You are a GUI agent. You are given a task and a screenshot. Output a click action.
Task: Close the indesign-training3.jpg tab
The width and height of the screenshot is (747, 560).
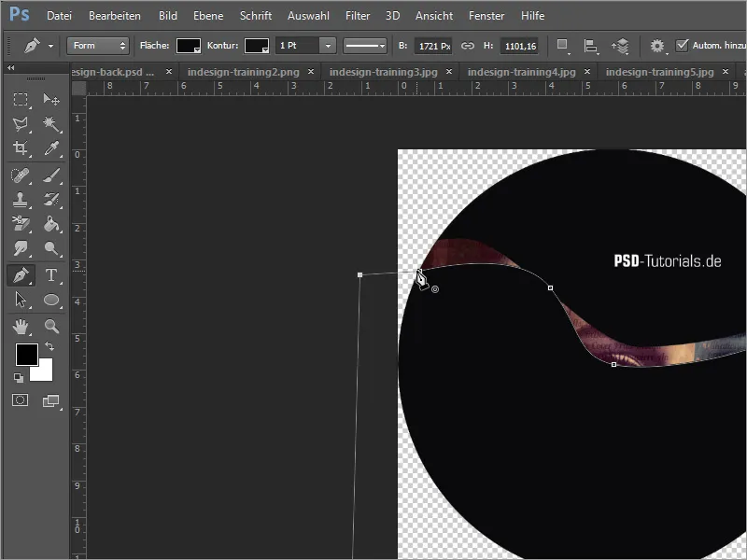tap(449, 72)
